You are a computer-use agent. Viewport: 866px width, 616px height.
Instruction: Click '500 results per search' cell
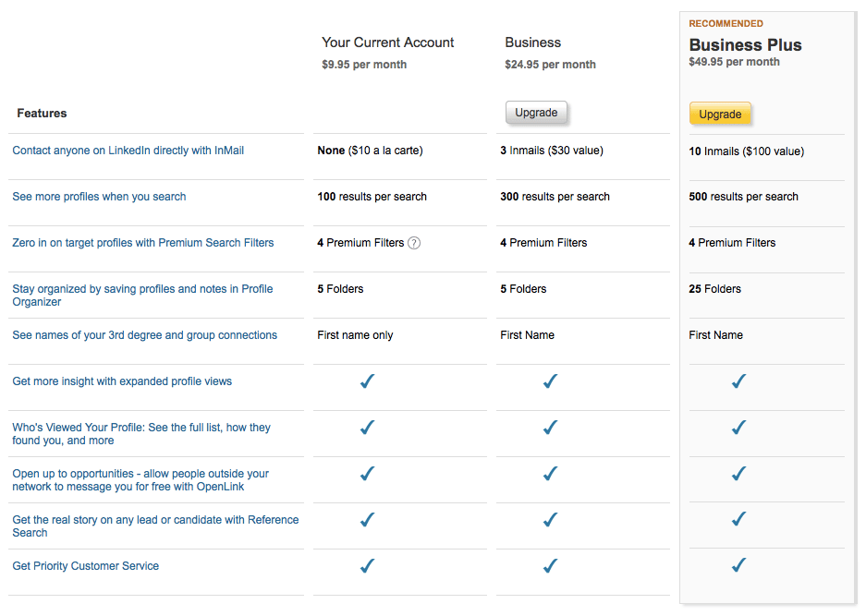click(743, 197)
